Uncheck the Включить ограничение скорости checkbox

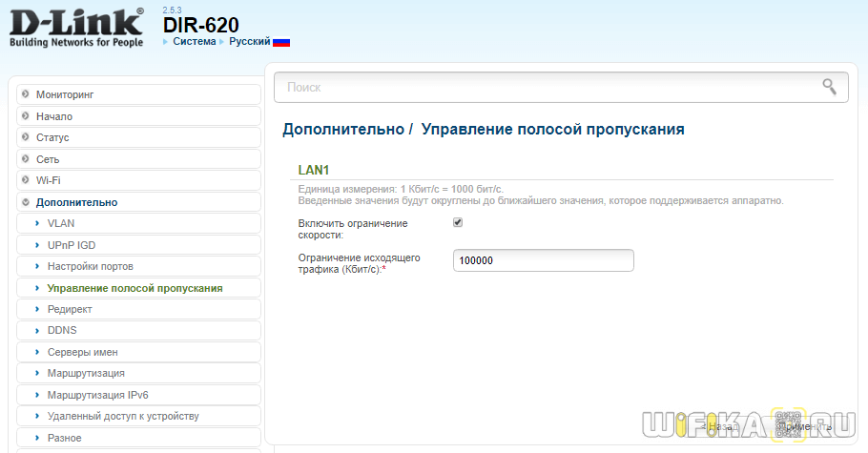(x=458, y=222)
